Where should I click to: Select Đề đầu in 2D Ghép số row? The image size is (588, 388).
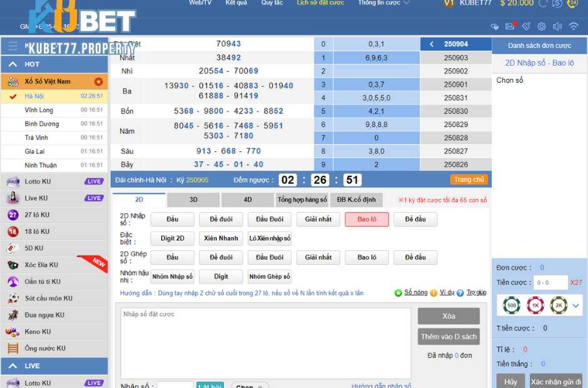click(x=415, y=257)
